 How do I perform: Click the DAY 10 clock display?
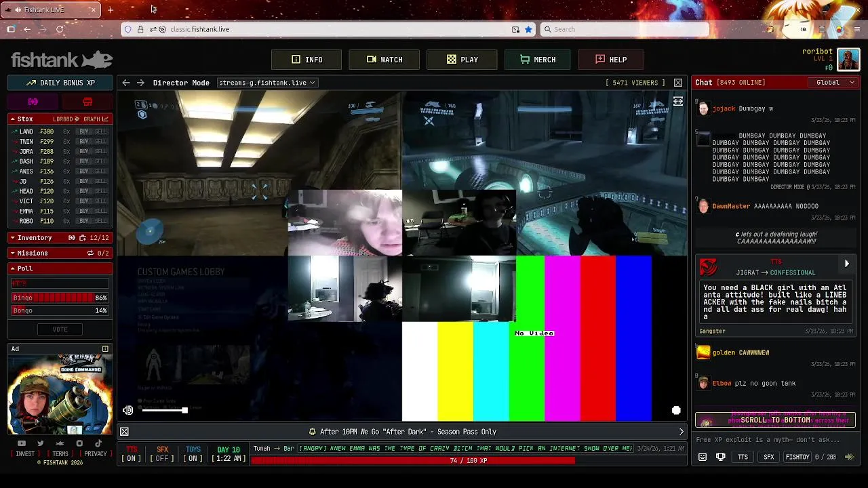[x=228, y=454]
